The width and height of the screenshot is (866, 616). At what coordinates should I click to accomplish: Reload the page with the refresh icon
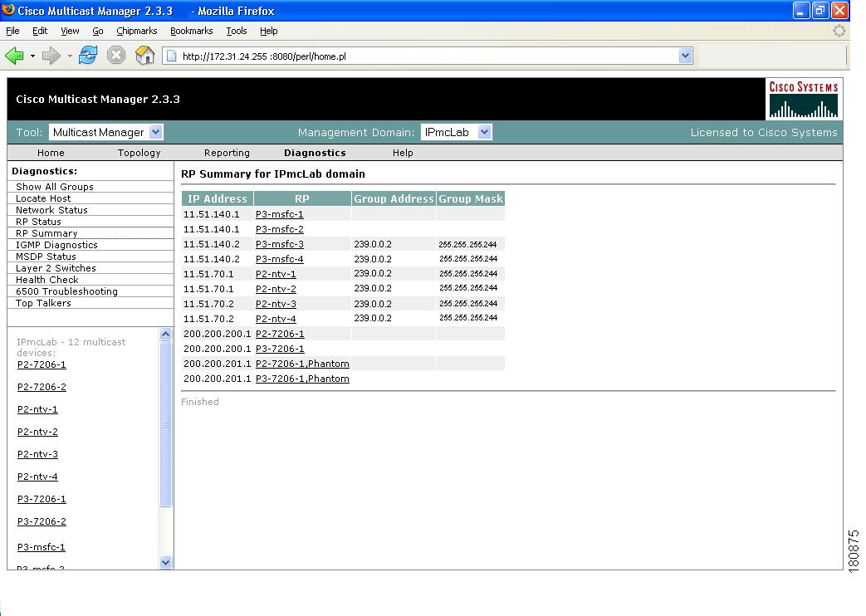[88, 56]
